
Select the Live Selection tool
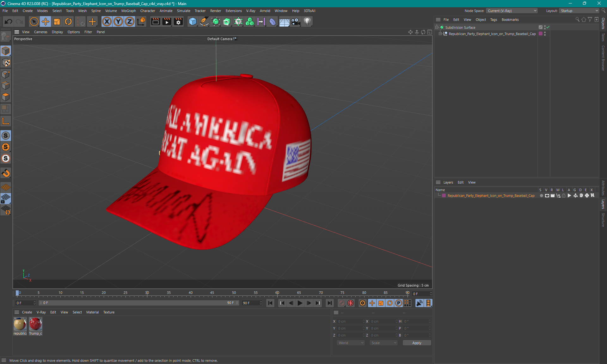[34, 21]
